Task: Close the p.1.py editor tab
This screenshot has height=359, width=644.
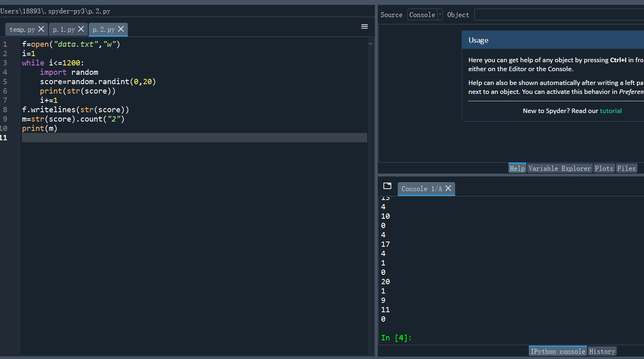Action: [x=81, y=29]
